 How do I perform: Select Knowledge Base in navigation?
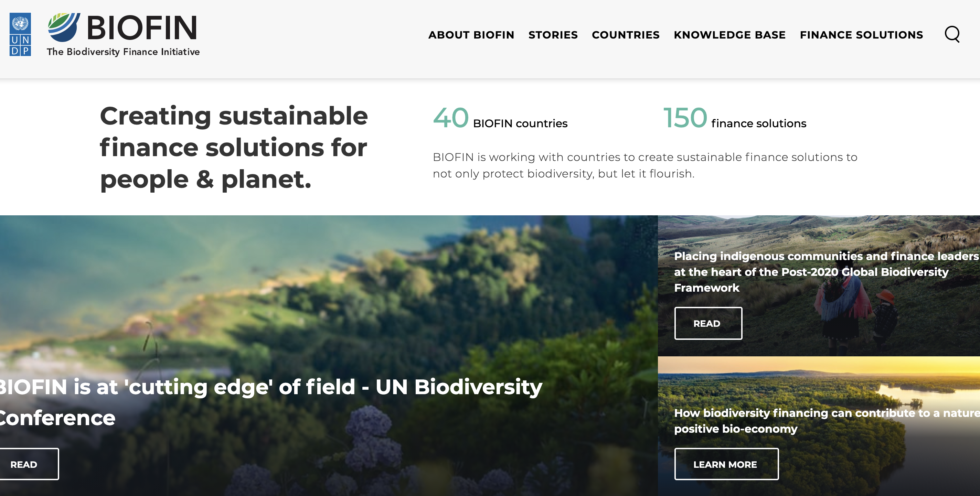[x=729, y=35]
